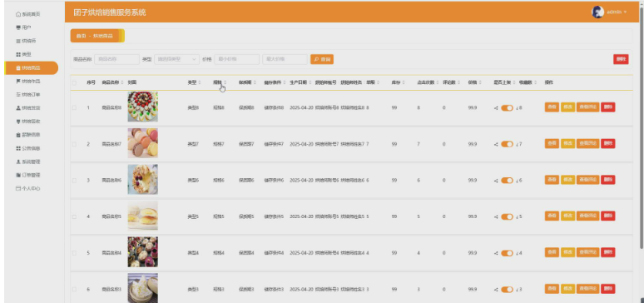644x303 pixels.
Task: Check the checkbox for row 5
Action: tap(74, 253)
